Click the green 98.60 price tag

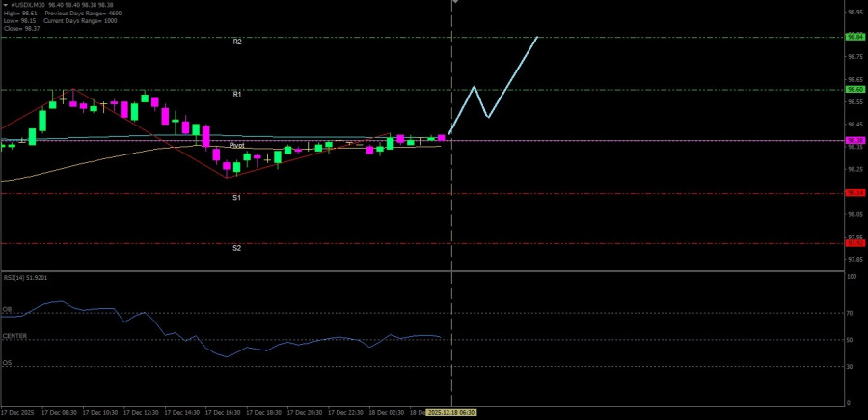pyautogui.click(x=854, y=89)
